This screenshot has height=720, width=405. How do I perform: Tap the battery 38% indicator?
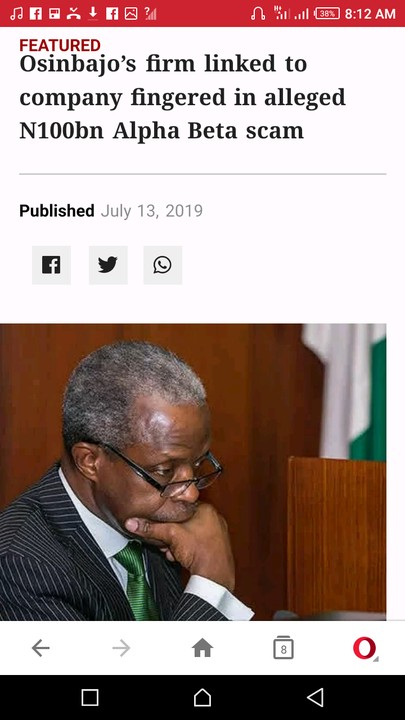pyautogui.click(x=327, y=14)
